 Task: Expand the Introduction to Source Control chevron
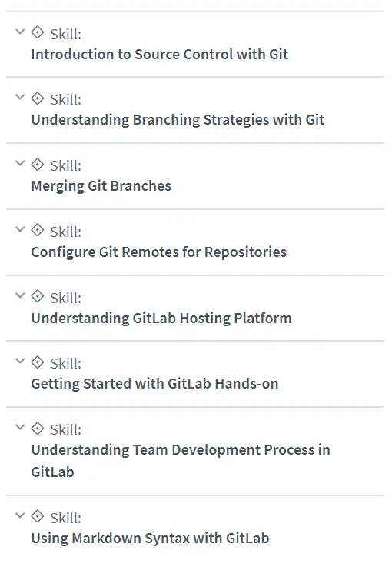coord(20,32)
